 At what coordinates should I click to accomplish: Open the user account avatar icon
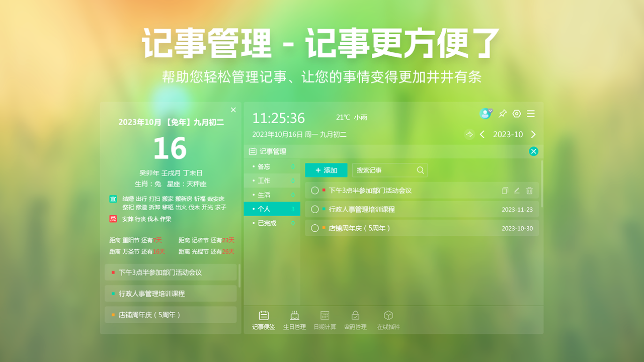486,114
